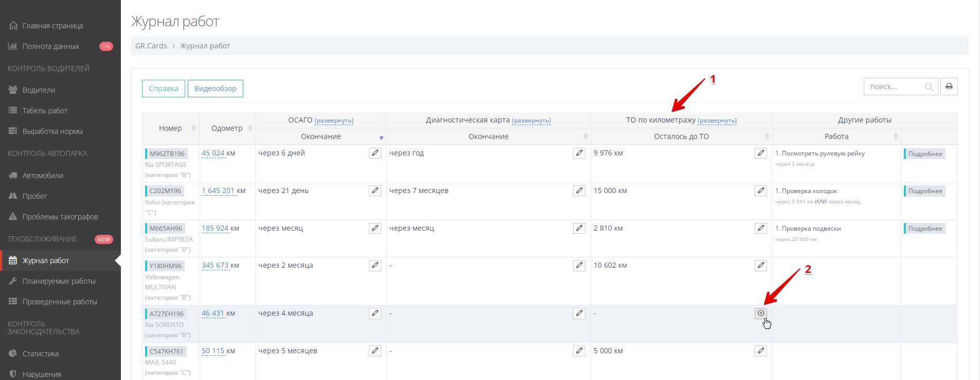Image resolution: width=980 pixels, height=380 pixels.
Task: Sort table by Номер column
Action: pyautogui.click(x=170, y=128)
